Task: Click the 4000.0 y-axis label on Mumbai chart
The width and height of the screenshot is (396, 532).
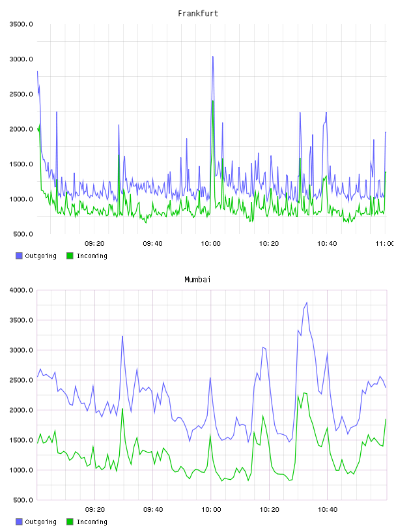Action: (21, 290)
